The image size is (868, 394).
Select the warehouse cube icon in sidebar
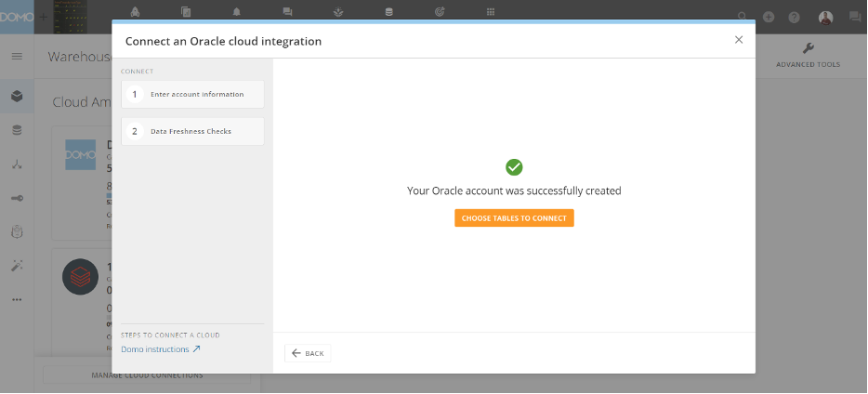17,97
